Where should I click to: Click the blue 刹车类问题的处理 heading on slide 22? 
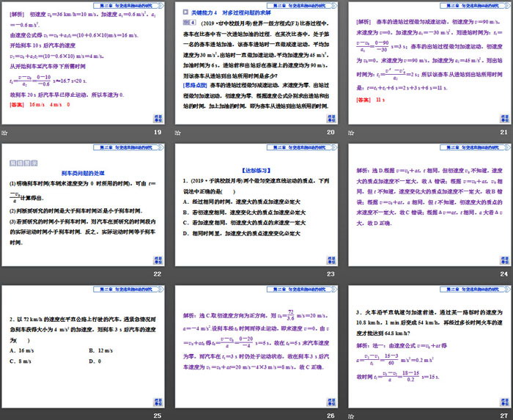tap(83, 174)
